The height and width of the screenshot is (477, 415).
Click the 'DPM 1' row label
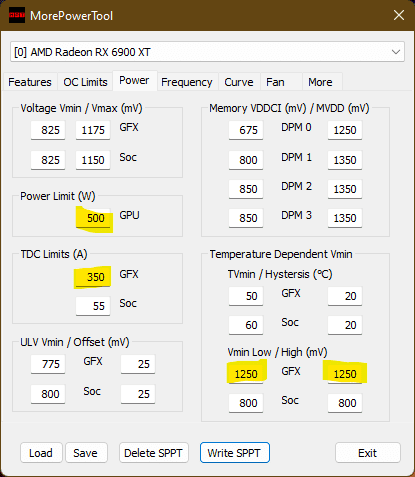296,157
